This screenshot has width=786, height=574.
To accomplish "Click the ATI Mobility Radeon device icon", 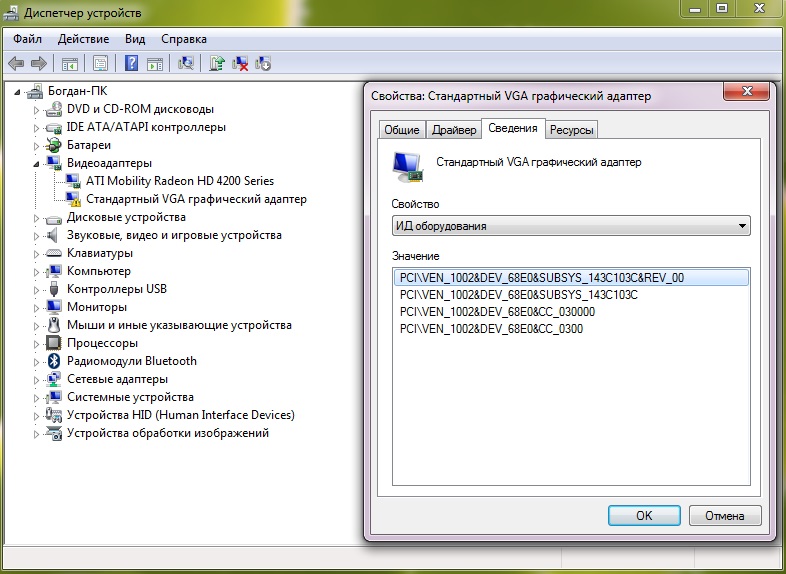I will pyautogui.click(x=73, y=181).
